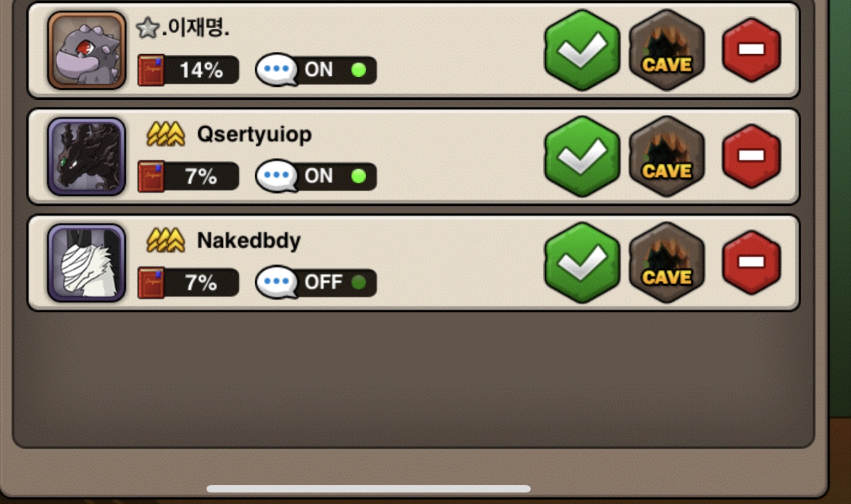
Task: Click the 14% book progress of .이재명.
Action: coord(188,70)
